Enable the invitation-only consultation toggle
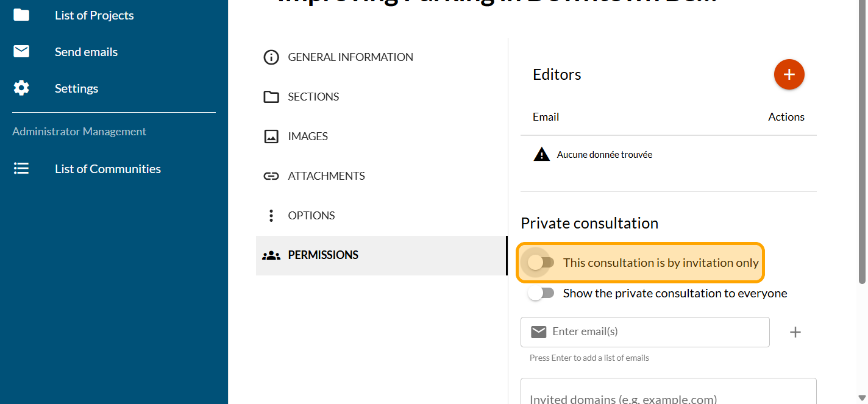Viewport: 868px width, 404px height. pos(541,263)
